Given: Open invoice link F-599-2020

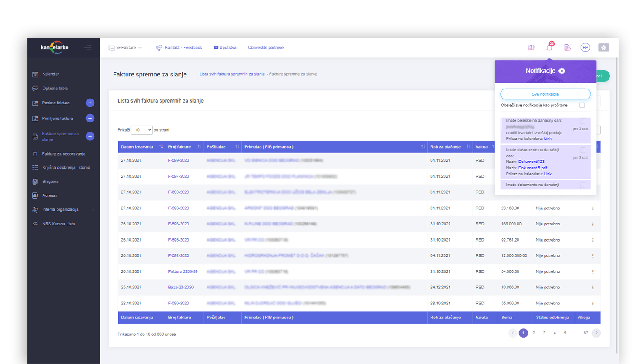Looking at the screenshot, I should pyautogui.click(x=178, y=161).
